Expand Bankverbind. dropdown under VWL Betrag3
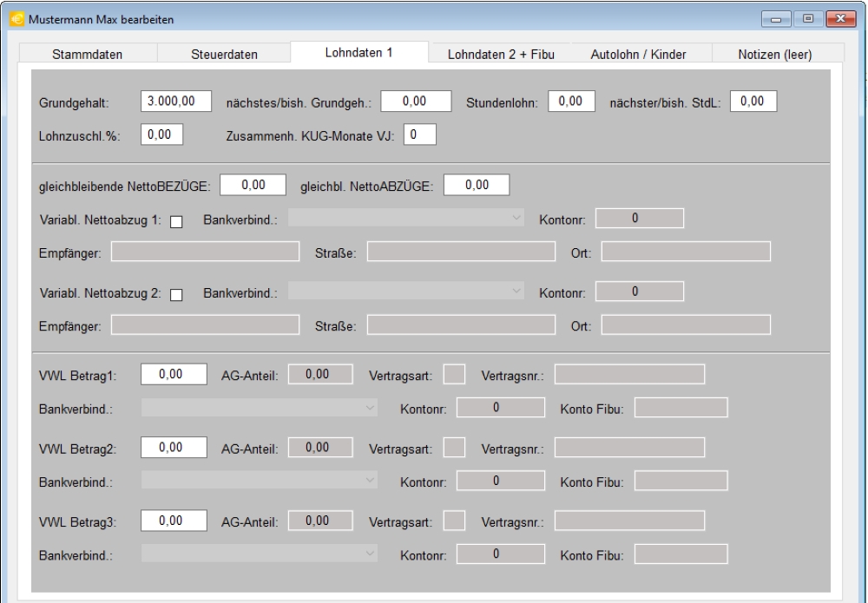The width and height of the screenshot is (868, 603). (259, 554)
